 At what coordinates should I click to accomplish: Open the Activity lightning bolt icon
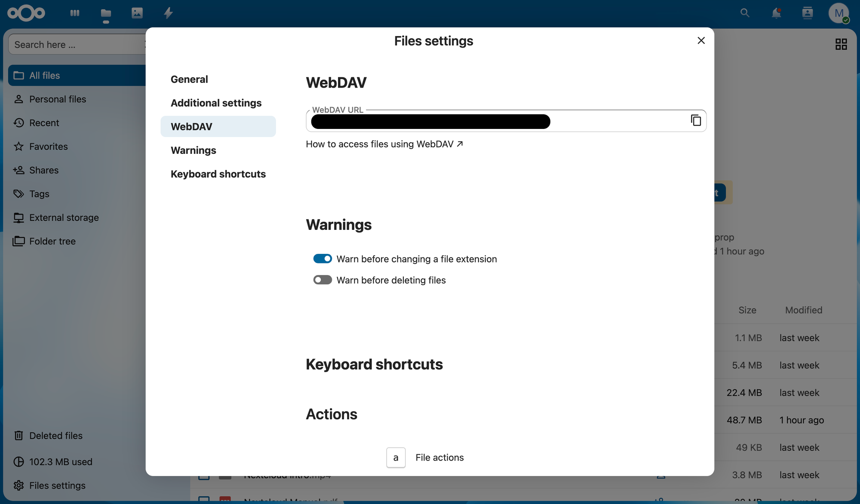coord(168,13)
